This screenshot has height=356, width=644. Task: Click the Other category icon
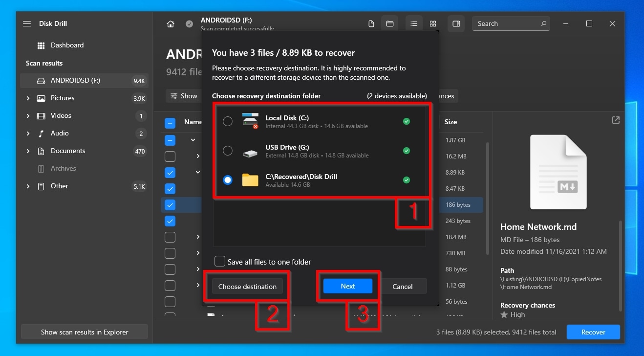(x=42, y=186)
